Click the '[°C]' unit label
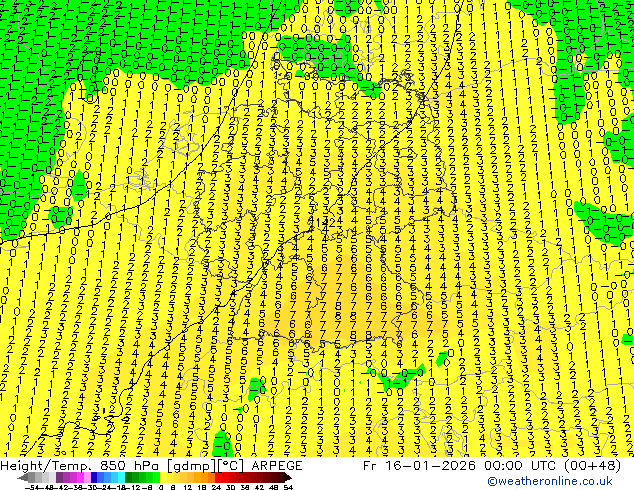 pyautogui.click(x=231, y=466)
